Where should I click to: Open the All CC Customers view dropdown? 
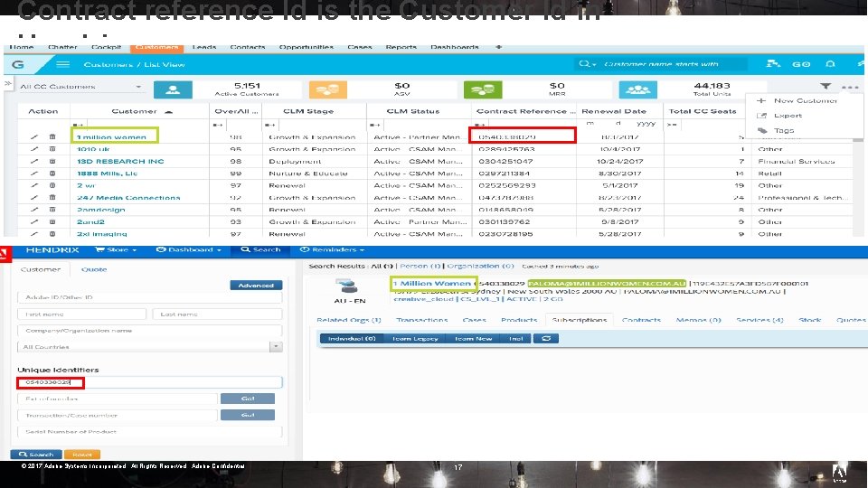tap(80, 87)
